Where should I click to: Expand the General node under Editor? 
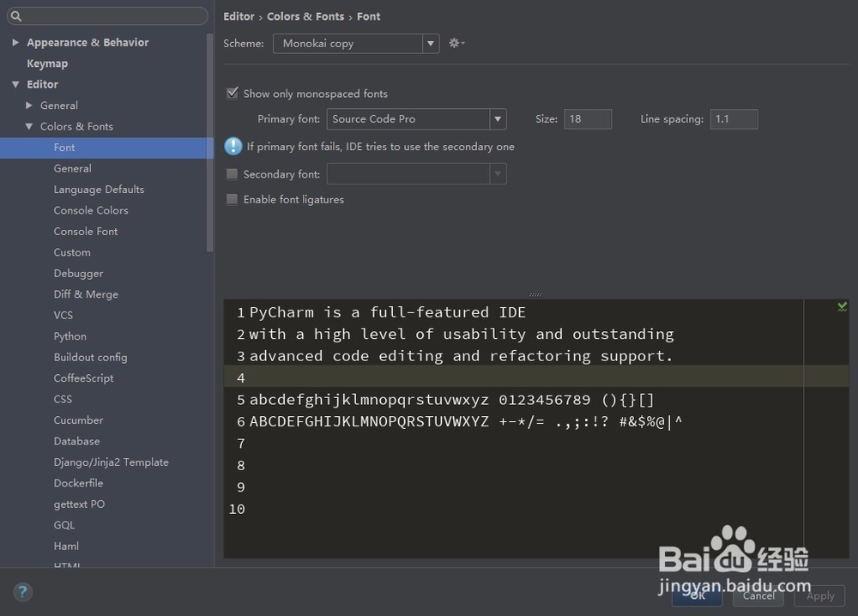pyautogui.click(x=29, y=106)
